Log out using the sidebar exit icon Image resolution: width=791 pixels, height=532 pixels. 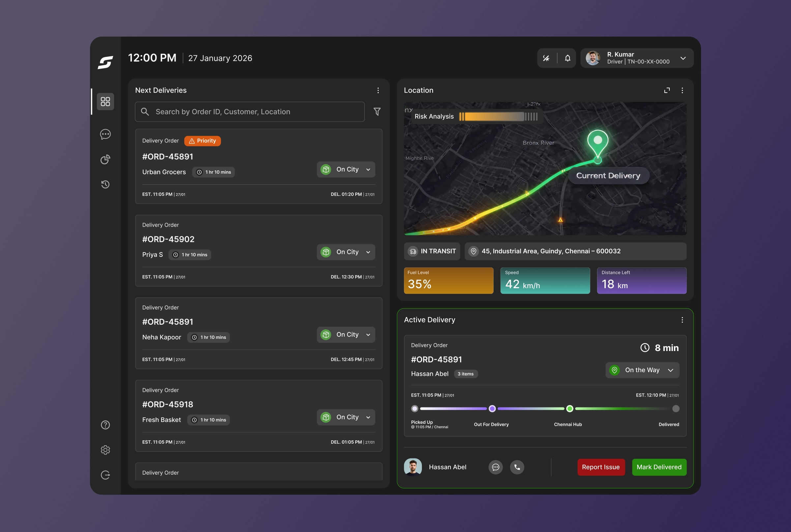(x=105, y=475)
